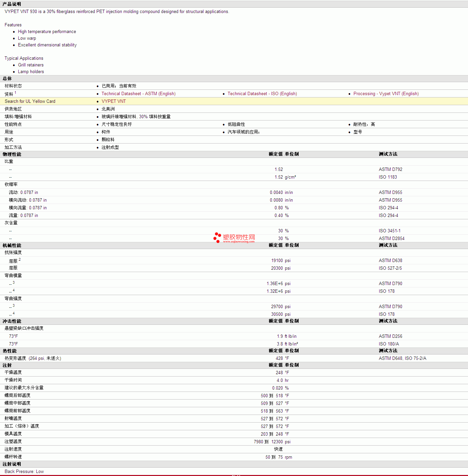This screenshot has height=476, width=468.
Task: Select the 螺杆转速 row label
Action: pyautogui.click(x=13, y=457)
